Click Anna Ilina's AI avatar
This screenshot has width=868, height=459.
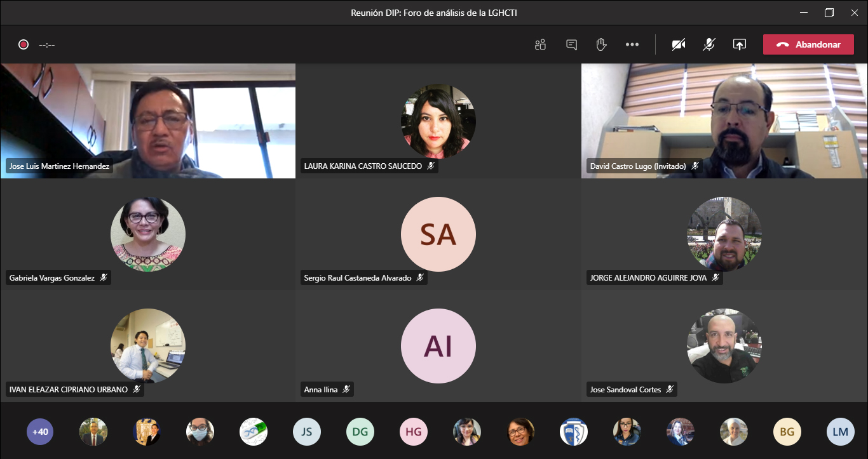tap(438, 346)
